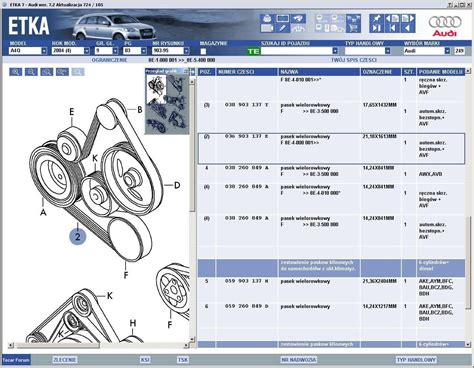The image size is (474, 368).
Task: Click the play-to-end skip icon
Action: 376,28
